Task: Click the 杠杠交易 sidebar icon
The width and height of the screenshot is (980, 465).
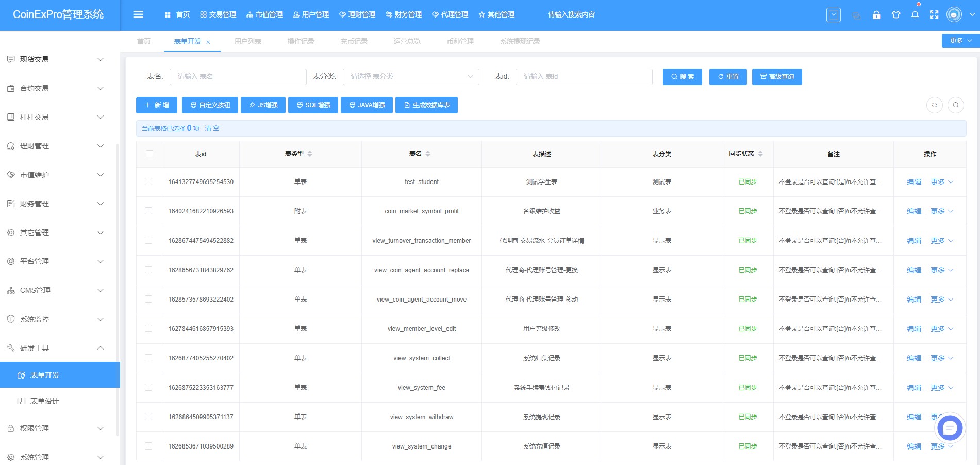Action: 11,117
